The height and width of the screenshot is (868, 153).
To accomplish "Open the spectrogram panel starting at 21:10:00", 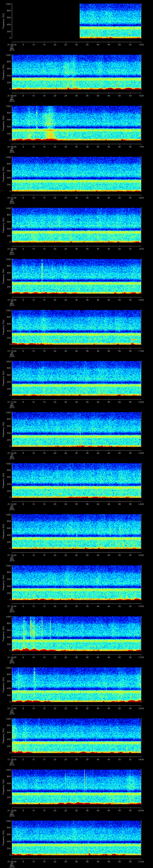I will pyautogui.click(x=77, y=327).
